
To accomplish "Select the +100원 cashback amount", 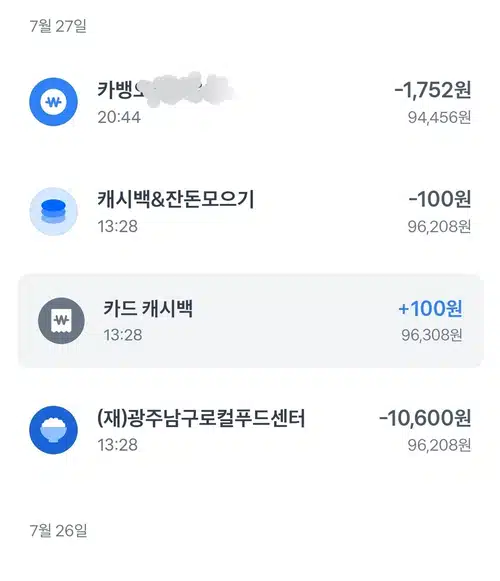I will 430,308.
